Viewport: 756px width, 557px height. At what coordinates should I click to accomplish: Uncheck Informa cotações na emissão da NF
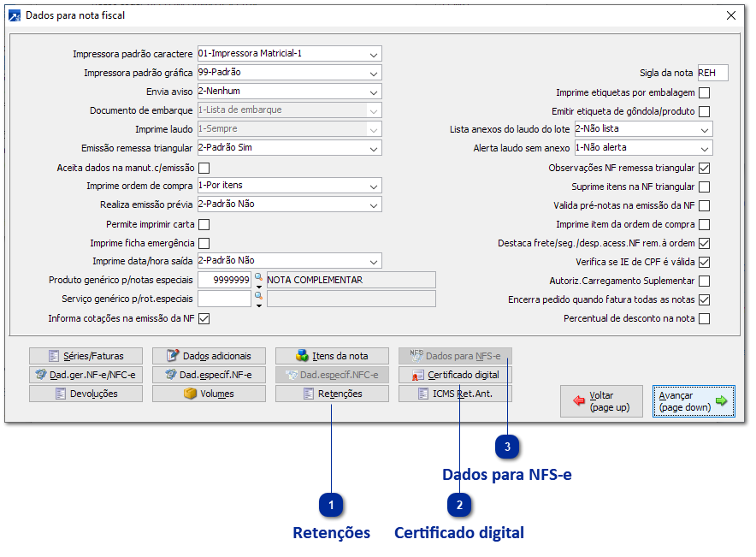click(x=204, y=318)
